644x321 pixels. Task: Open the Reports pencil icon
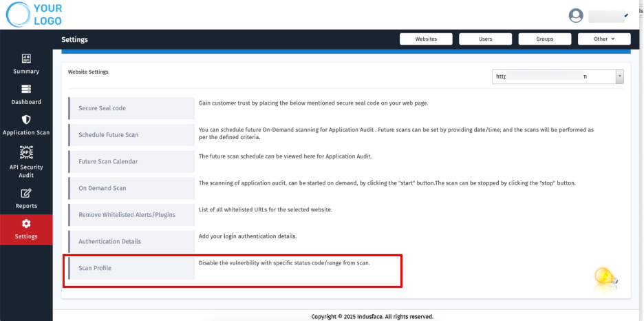coord(26,193)
